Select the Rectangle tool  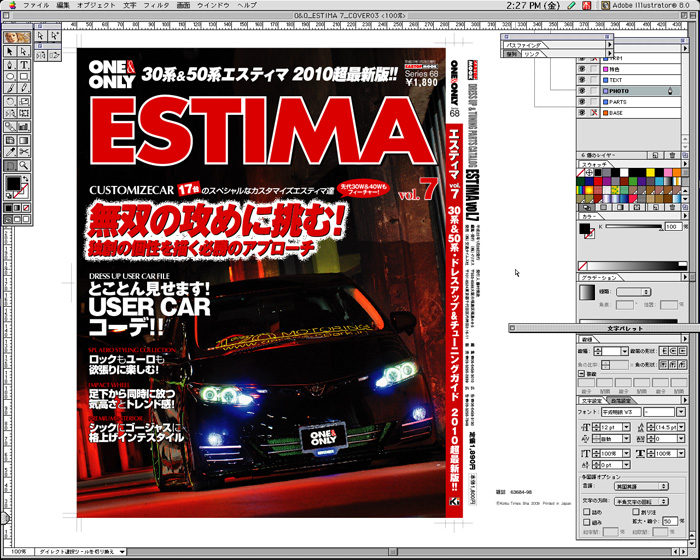tap(24, 76)
